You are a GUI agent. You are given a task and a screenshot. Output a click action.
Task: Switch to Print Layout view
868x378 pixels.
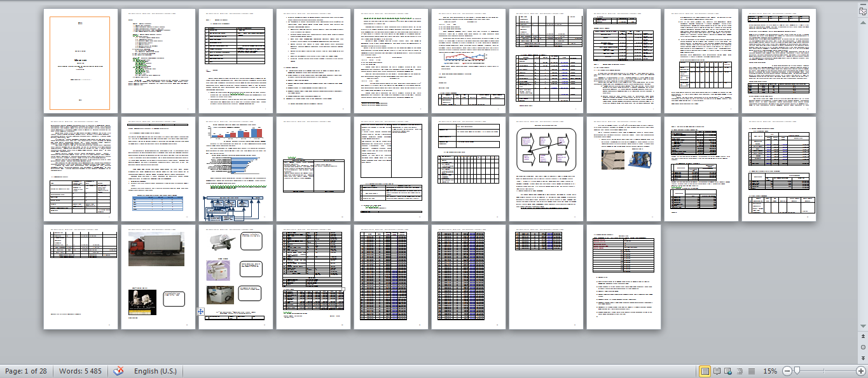[705, 371]
